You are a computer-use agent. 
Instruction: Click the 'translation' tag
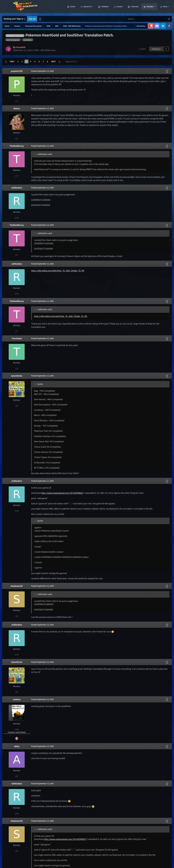28,40
